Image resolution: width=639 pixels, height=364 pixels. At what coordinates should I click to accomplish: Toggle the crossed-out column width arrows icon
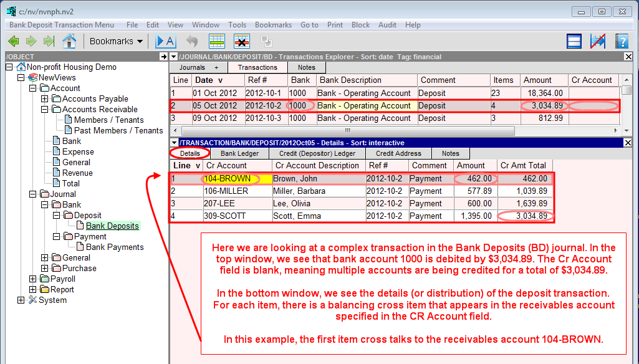598,41
